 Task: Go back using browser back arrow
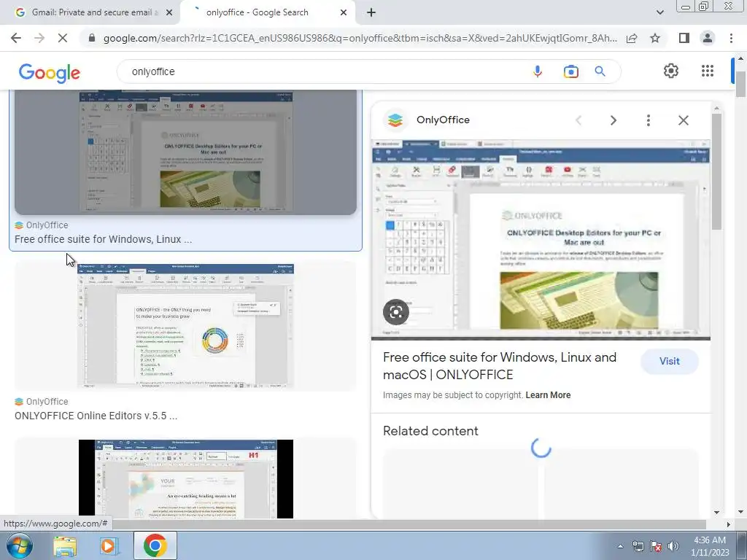16,38
